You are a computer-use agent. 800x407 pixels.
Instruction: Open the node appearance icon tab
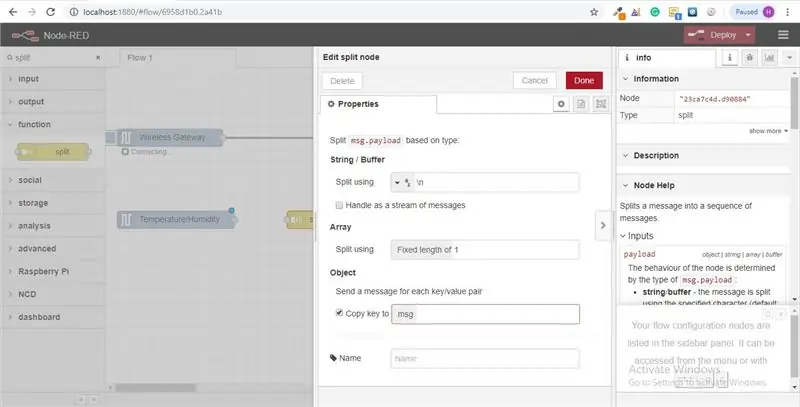(601, 104)
